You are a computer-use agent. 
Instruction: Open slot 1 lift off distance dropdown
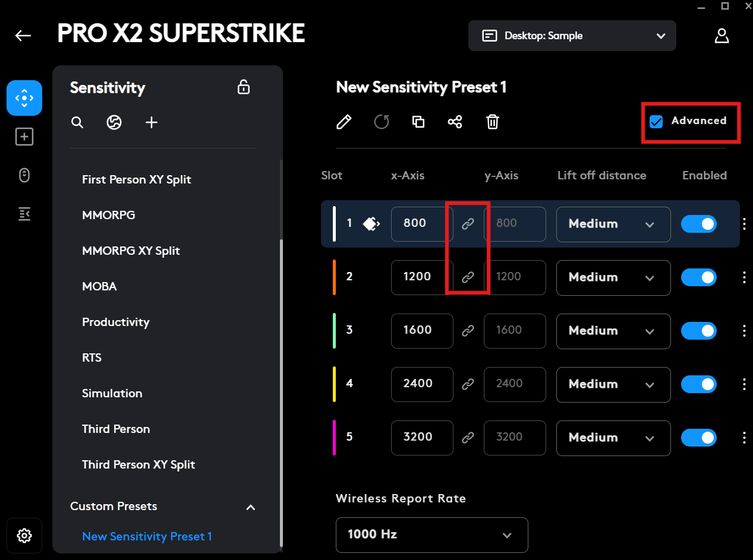click(613, 224)
